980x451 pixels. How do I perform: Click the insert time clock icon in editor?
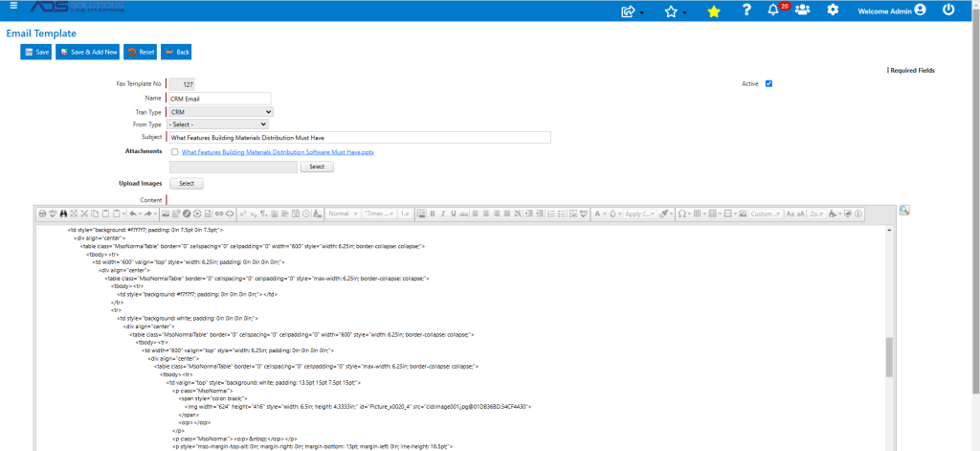(x=305, y=214)
